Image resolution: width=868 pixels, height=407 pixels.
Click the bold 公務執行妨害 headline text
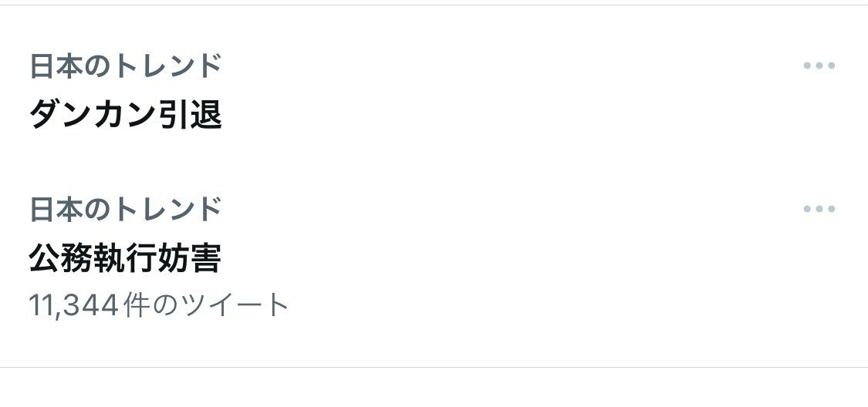tap(126, 259)
